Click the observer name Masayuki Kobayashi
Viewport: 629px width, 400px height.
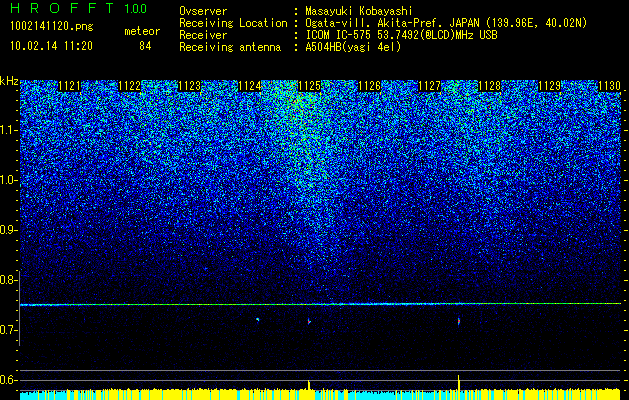click(x=359, y=11)
